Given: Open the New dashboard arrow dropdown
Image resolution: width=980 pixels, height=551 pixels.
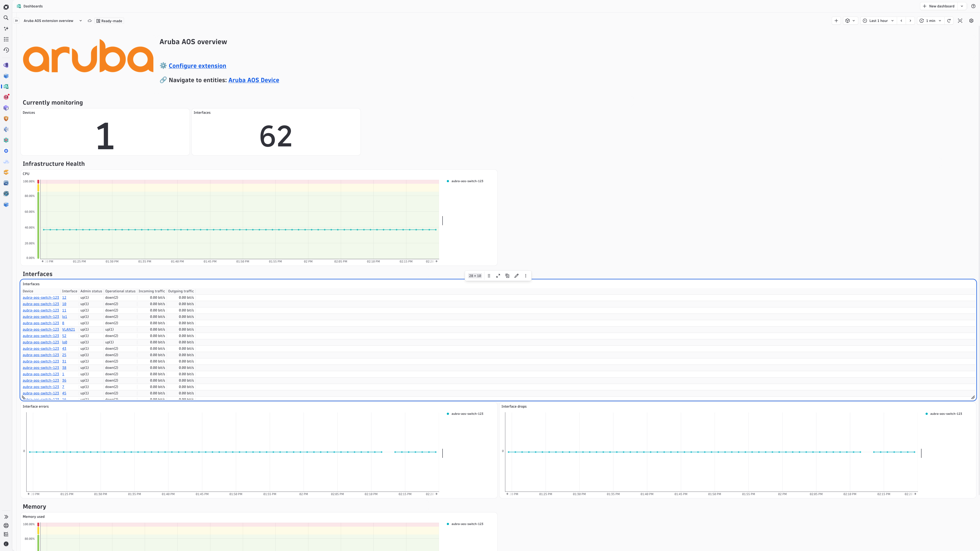Looking at the screenshot, I should (962, 6).
